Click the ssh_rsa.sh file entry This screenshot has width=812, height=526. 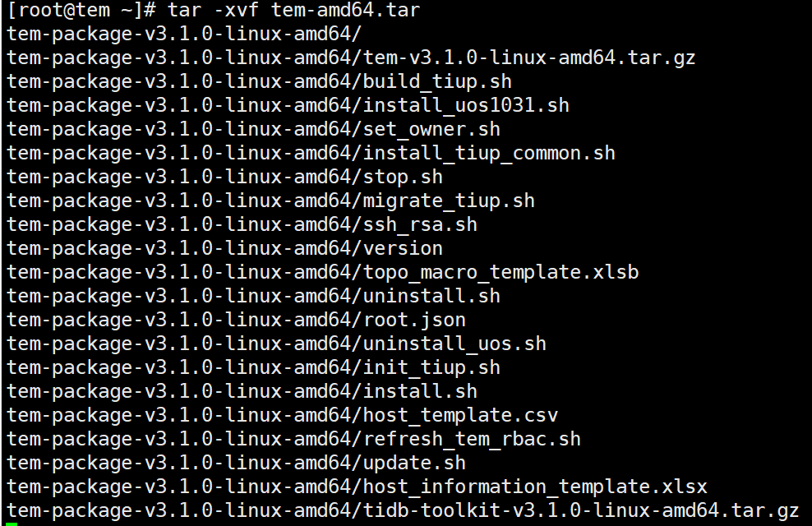click(242, 224)
